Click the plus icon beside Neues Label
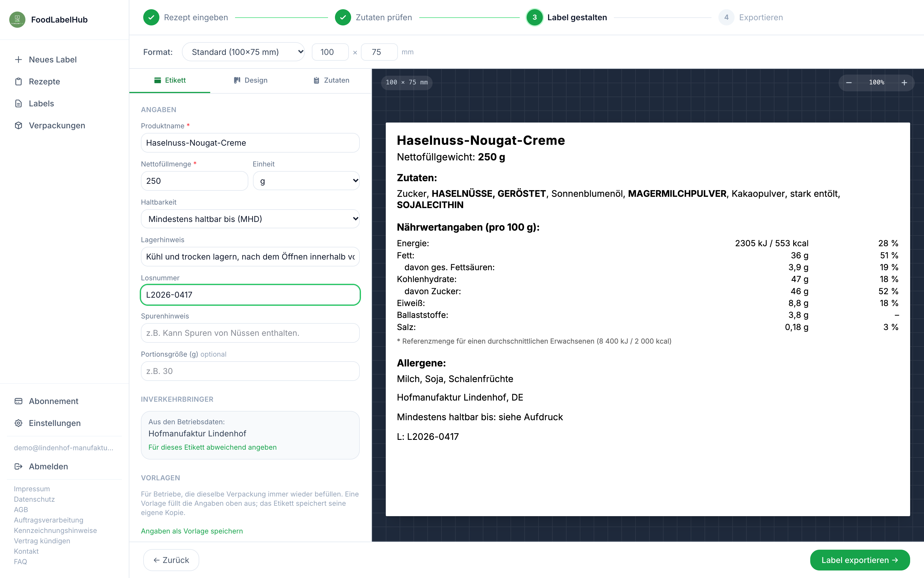The width and height of the screenshot is (924, 578). [x=18, y=60]
